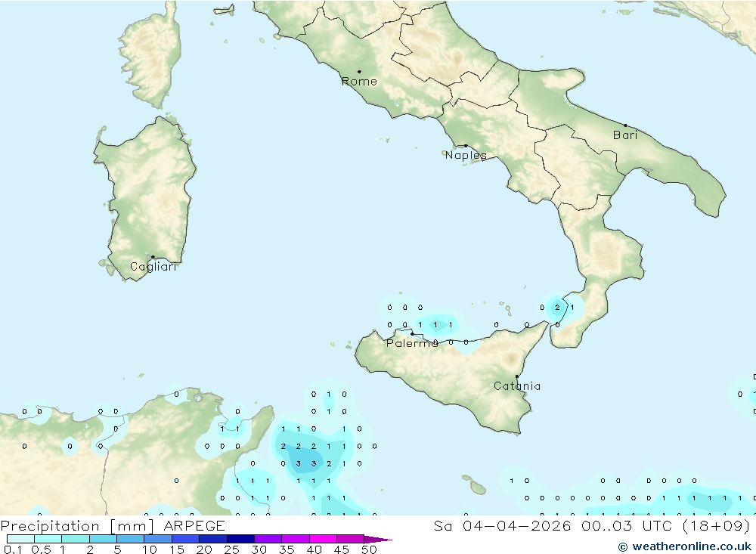Click the Palermo city label

click(412, 343)
